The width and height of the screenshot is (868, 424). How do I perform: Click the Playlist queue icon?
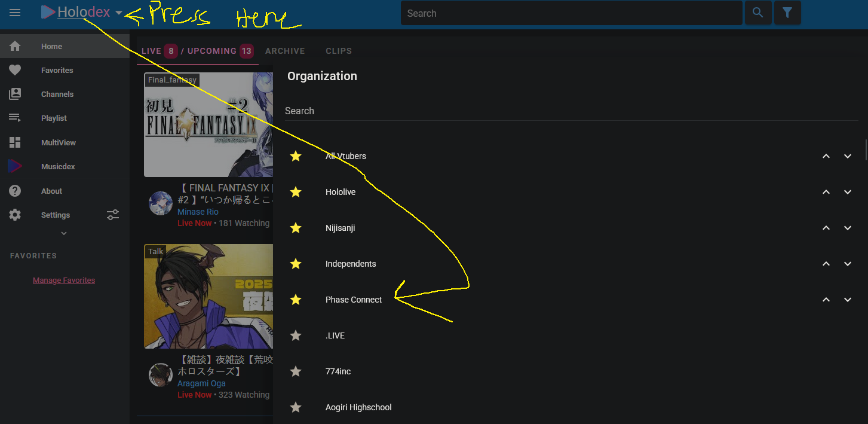point(15,118)
